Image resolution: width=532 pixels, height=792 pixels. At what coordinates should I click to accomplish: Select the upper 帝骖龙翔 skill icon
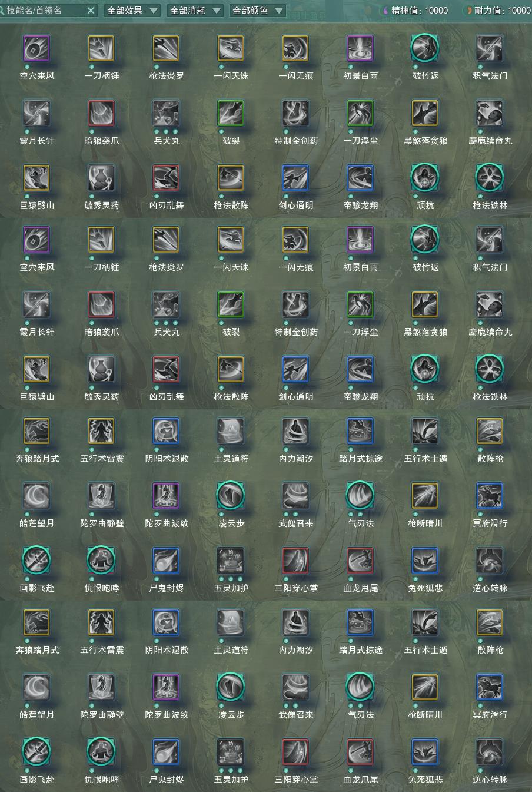coord(360,178)
